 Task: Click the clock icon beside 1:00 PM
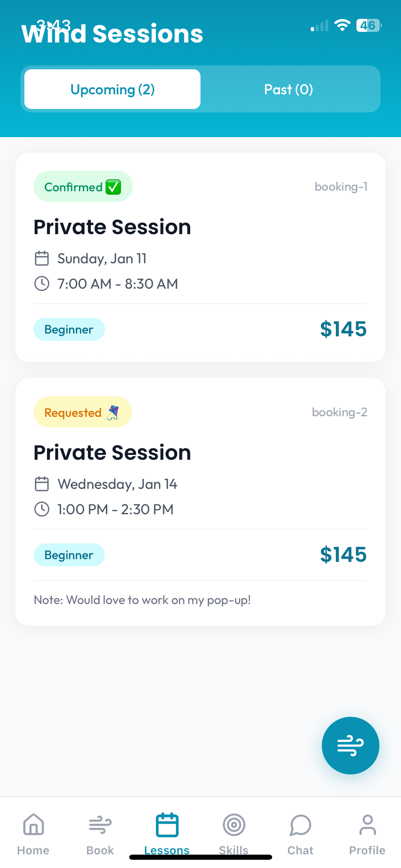click(42, 509)
